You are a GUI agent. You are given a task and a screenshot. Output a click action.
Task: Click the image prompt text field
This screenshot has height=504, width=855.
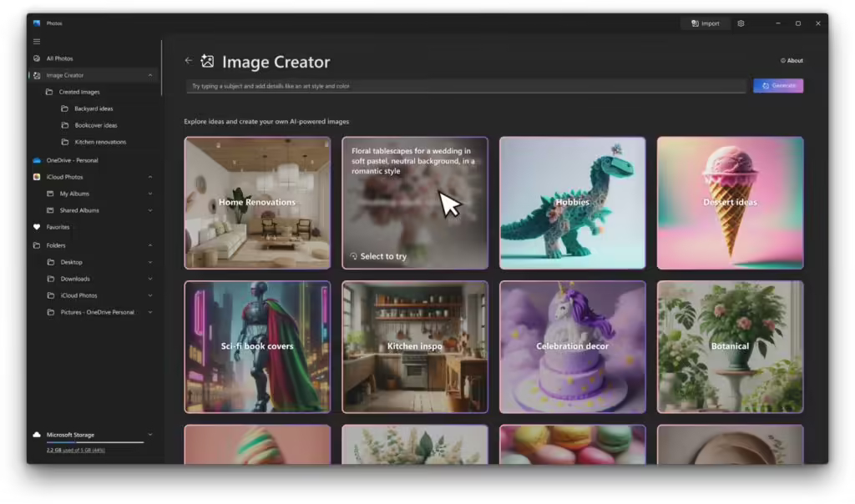[x=465, y=86]
